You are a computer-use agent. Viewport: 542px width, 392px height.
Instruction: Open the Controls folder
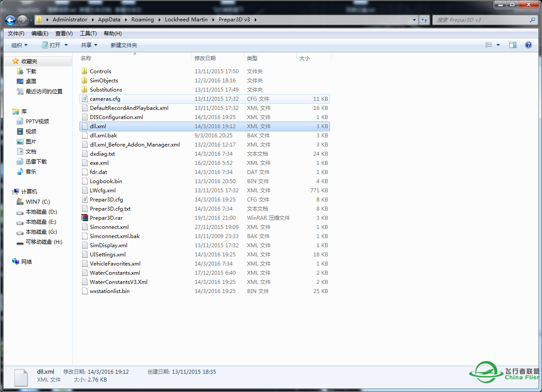pos(100,72)
